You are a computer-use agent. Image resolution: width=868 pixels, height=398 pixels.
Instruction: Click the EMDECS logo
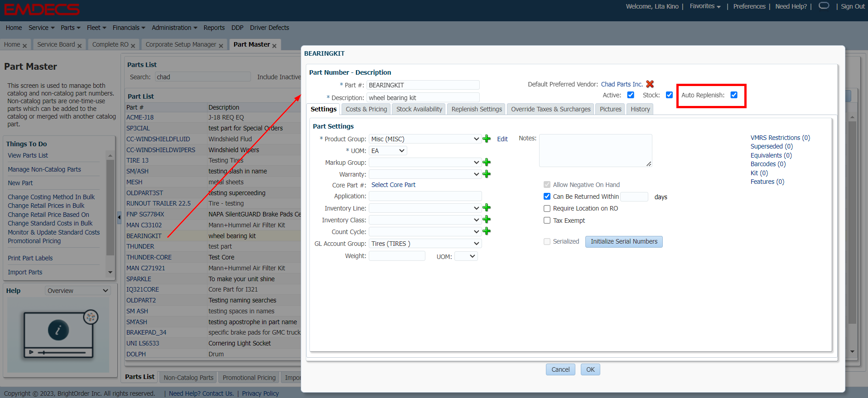[x=42, y=10]
